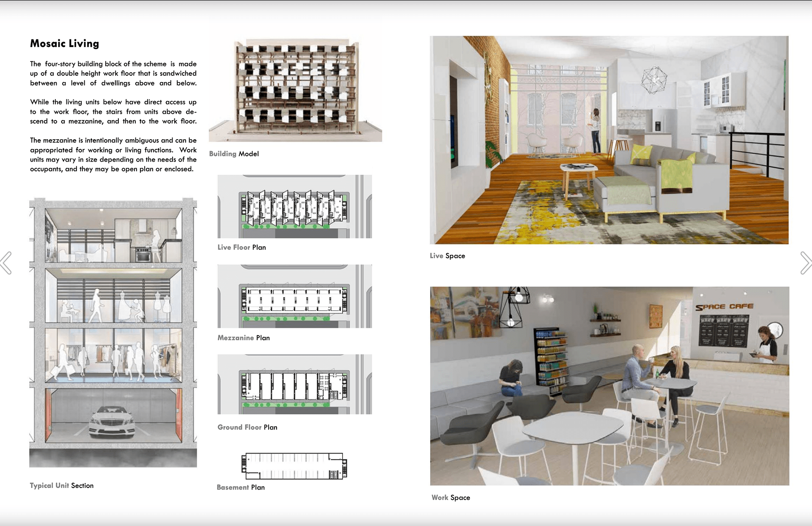Image resolution: width=812 pixels, height=526 pixels.
Task: Open the Building Model photo
Action: tap(295, 90)
